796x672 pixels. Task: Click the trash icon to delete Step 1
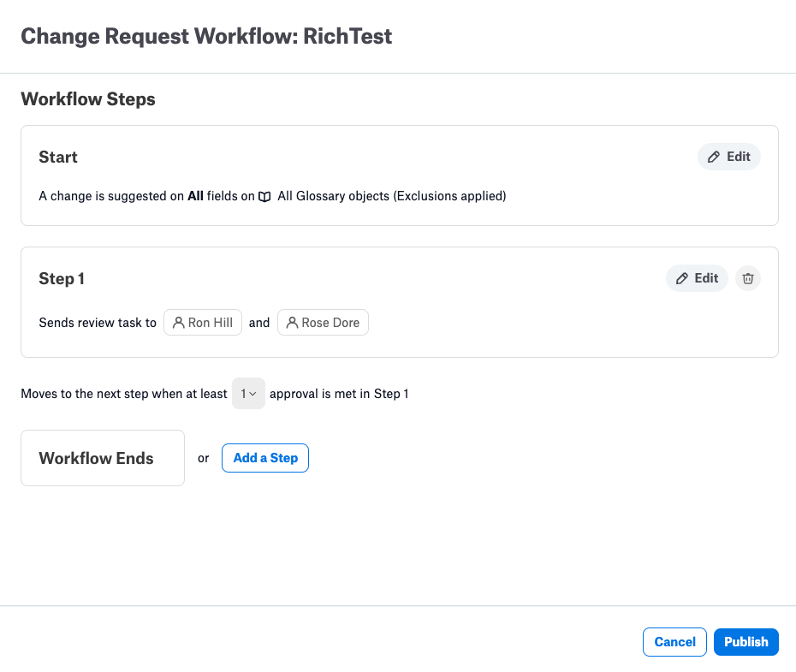(x=748, y=278)
